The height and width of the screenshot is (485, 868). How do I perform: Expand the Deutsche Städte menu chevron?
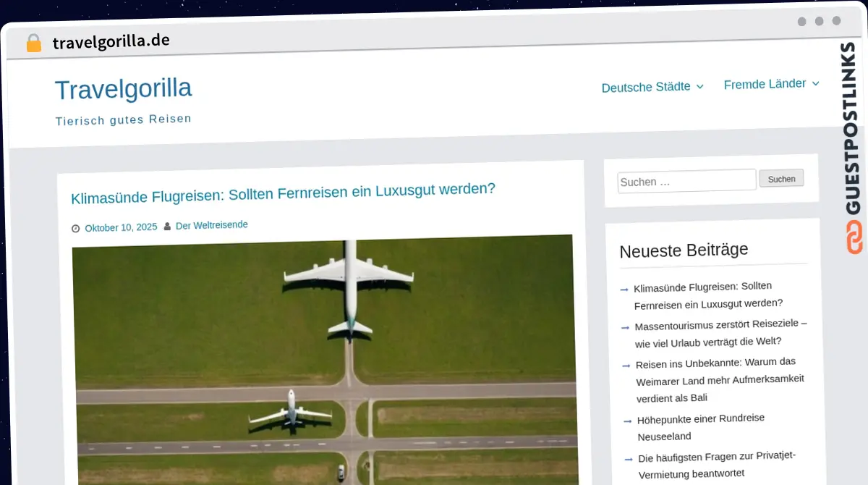(699, 87)
